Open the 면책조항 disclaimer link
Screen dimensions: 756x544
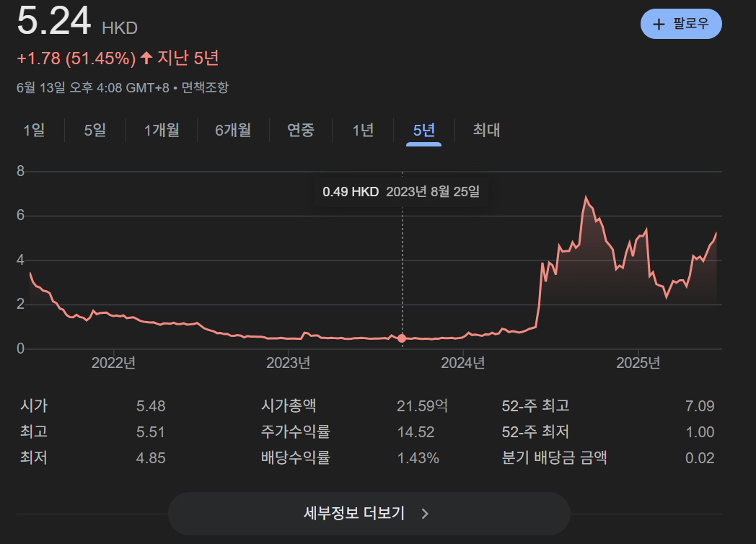point(205,88)
